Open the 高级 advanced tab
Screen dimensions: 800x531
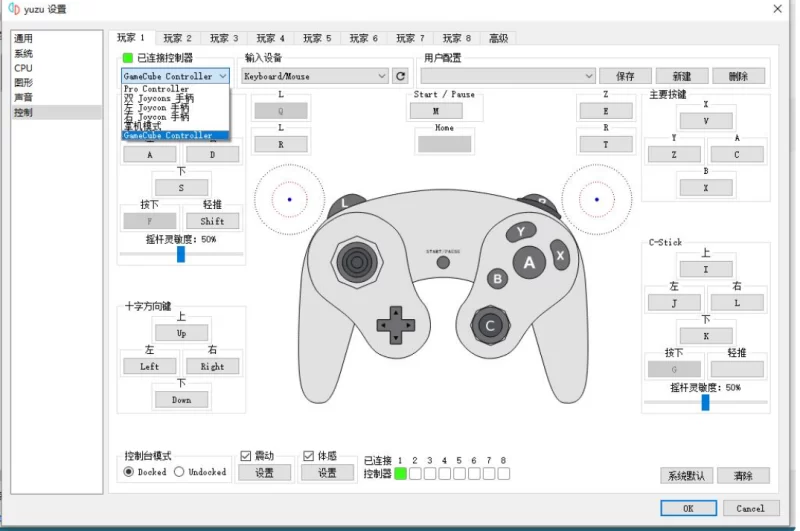[x=498, y=38]
